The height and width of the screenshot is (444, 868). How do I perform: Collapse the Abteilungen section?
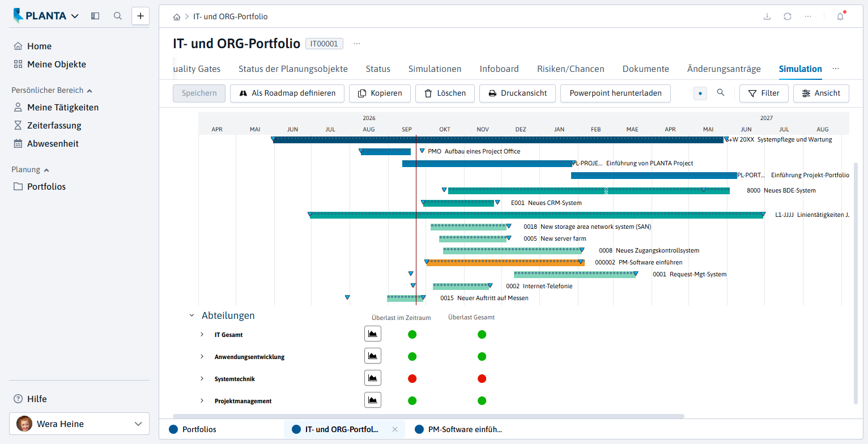point(192,315)
